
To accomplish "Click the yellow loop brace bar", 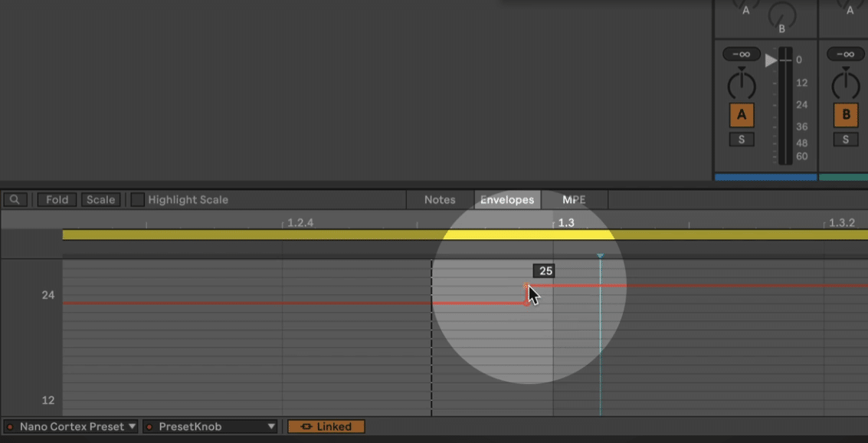I will (306, 235).
